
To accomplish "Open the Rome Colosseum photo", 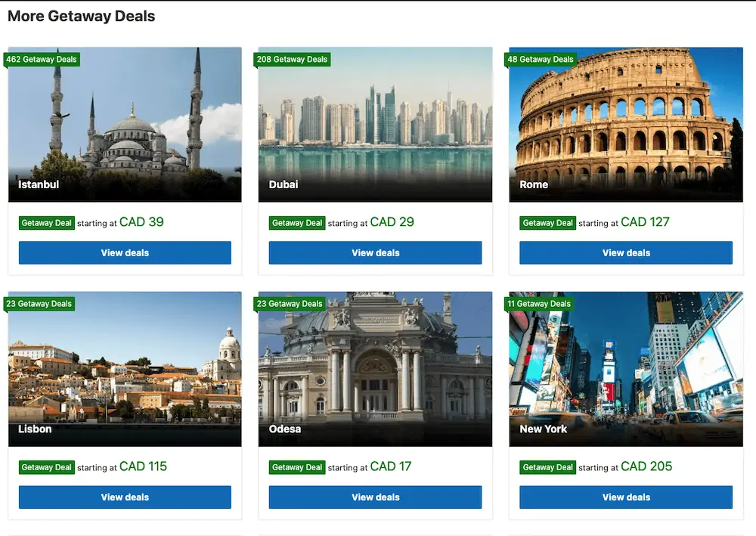I will (626, 124).
